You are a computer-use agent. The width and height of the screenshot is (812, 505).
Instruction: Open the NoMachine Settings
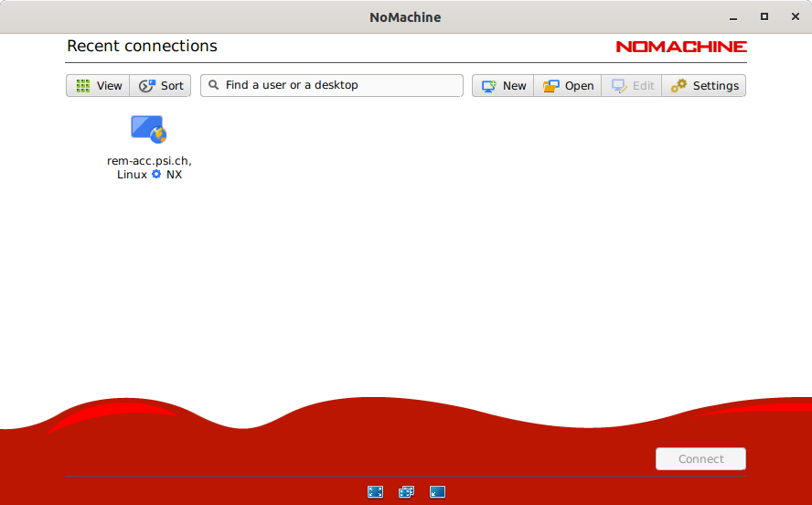[x=704, y=85]
